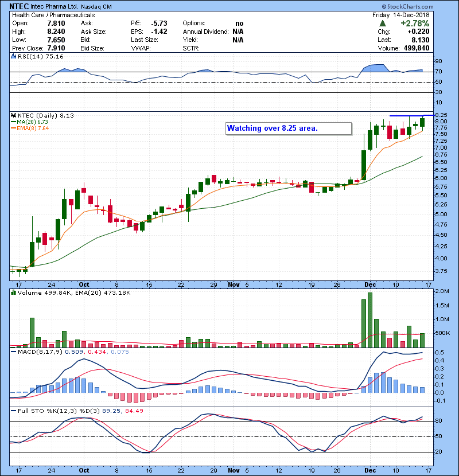Select the 'Watching over 8.25 area.' annotation box
Screen dimensions: 459x476
288,128
